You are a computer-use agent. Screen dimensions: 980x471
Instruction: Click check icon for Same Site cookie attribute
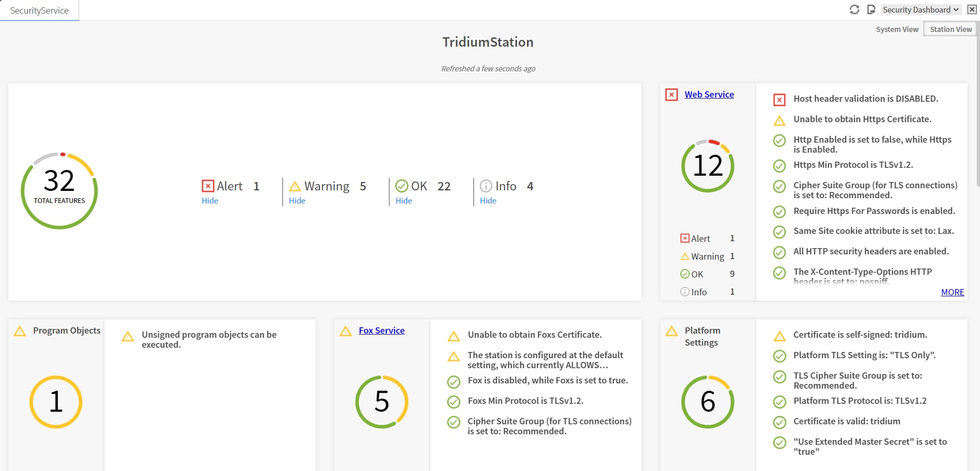click(779, 232)
